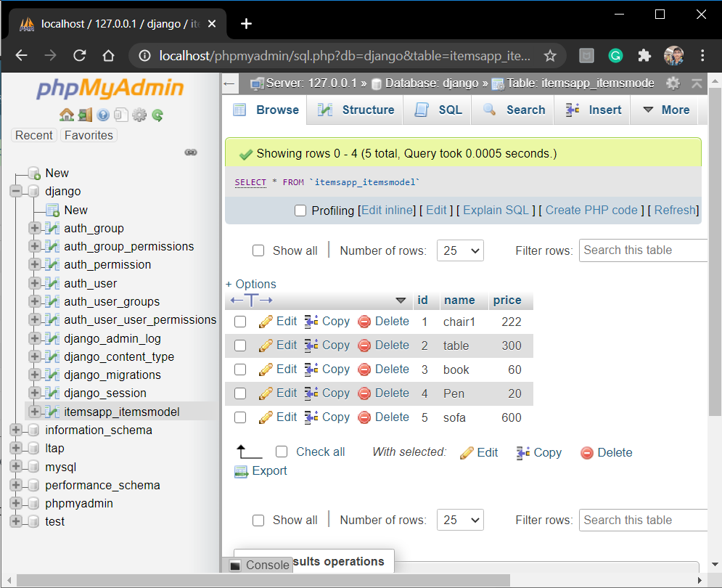Go to browser home page icon
The image size is (722, 588).
[108, 56]
